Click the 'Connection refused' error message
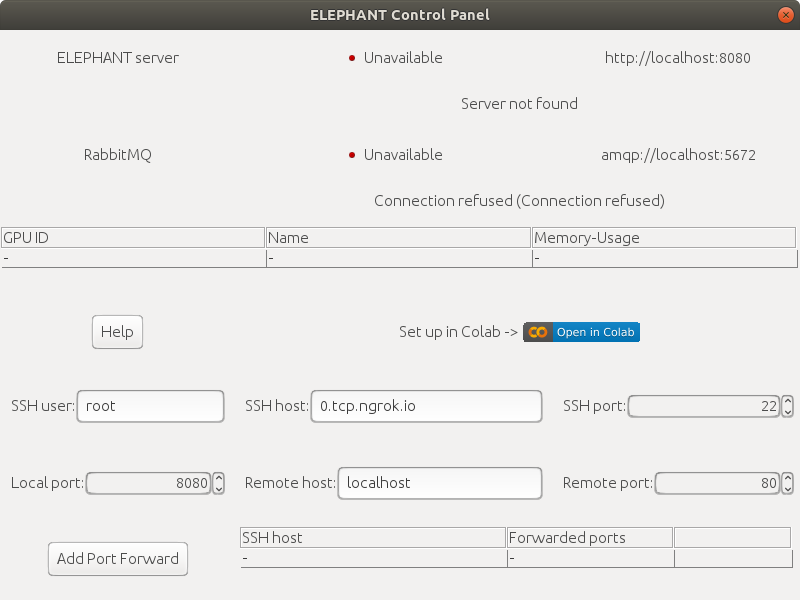The width and height of the screenshot is (800, 600). pos(519,201)
